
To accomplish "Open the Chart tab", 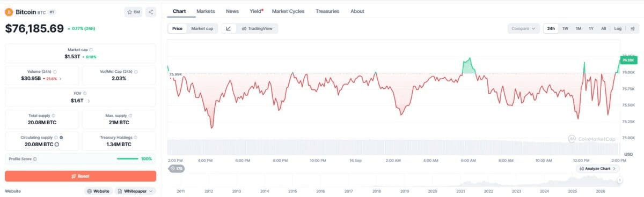I will [179, 11].
